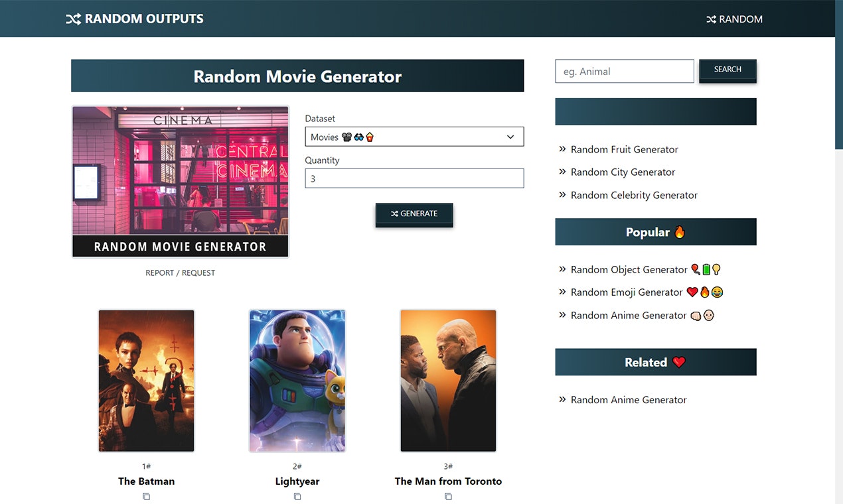Select the Related section header

pyautogui.click(x=656, y=362)
